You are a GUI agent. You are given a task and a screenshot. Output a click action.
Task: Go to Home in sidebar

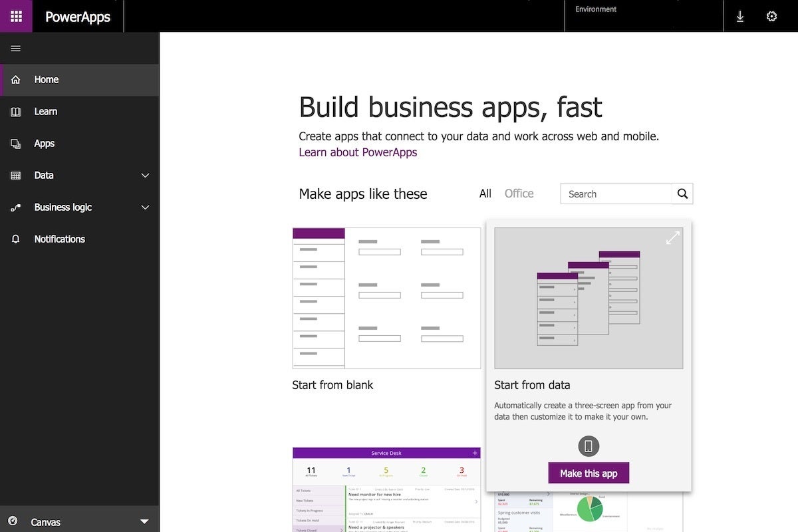pyautogui.click(x=80, y=80)
